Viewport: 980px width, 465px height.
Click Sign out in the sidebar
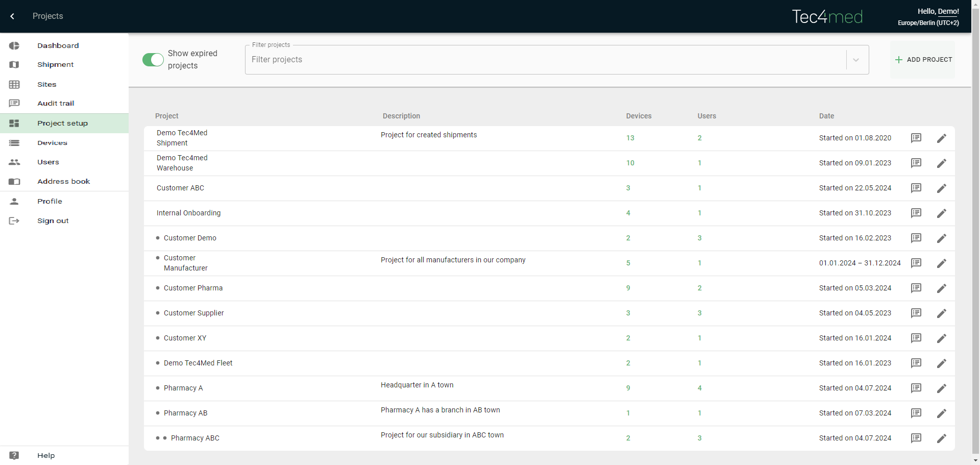[53, 221]
